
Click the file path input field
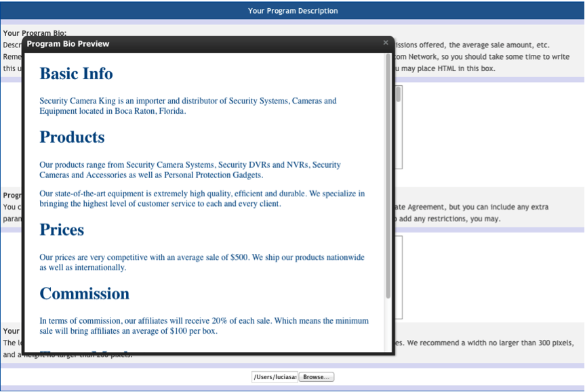point(275,377)
